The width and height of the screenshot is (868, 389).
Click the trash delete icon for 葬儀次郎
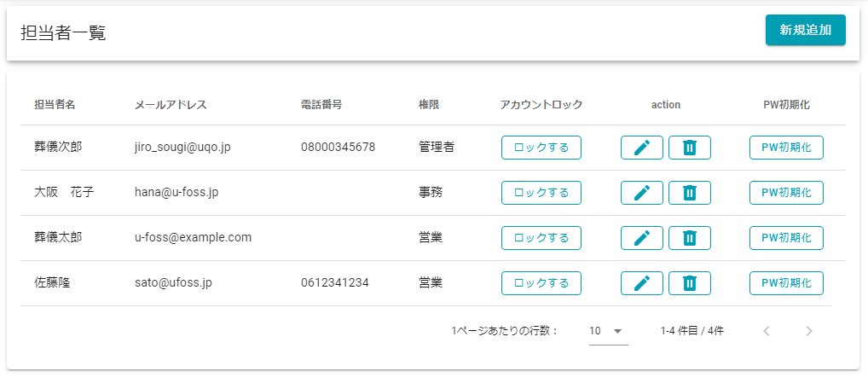pyautogui.click(x=690, y=148)
